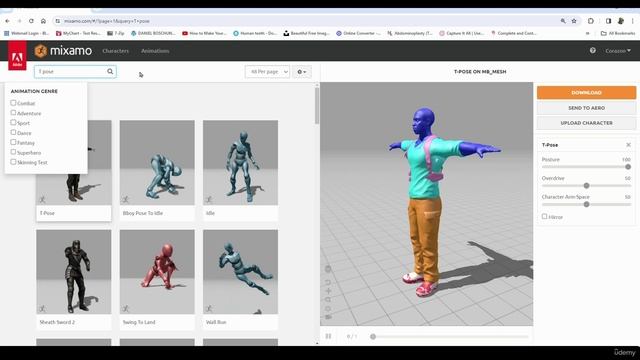Click the browser back arrow
The image size is (640, 360).
tap(7, 21)
